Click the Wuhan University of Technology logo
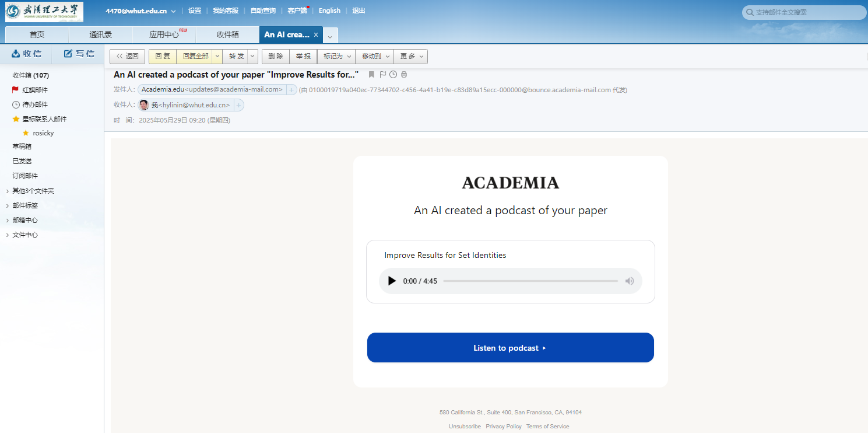The height and width of the screenshot is (433, 868). point(44,11)
